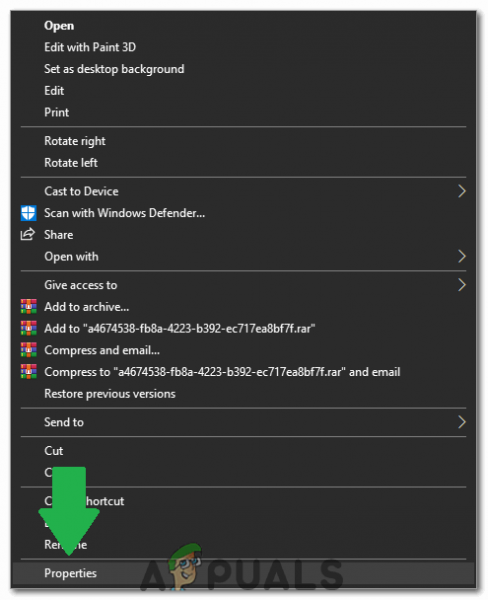Expand the Give access to submenu arrow
Viewport: 488px width, 600px height.
[462, 285]
